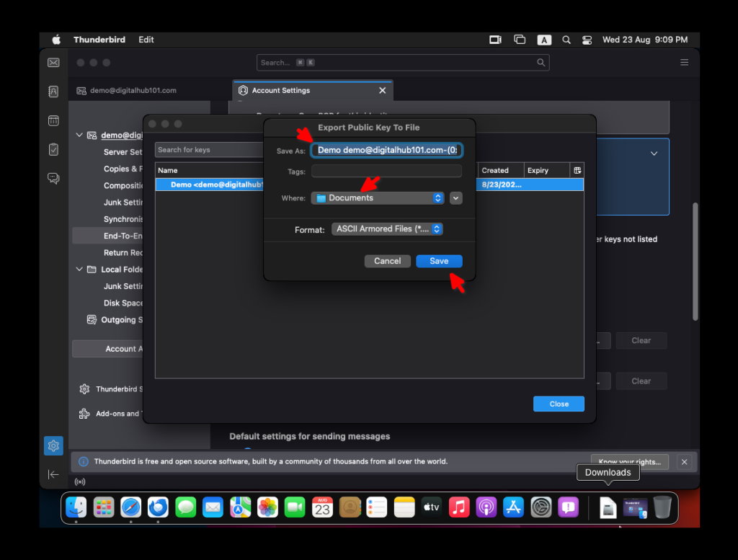Switch to demo@digitalhub101.com mail tab
The image size is (738, 560).
[133, 90]
